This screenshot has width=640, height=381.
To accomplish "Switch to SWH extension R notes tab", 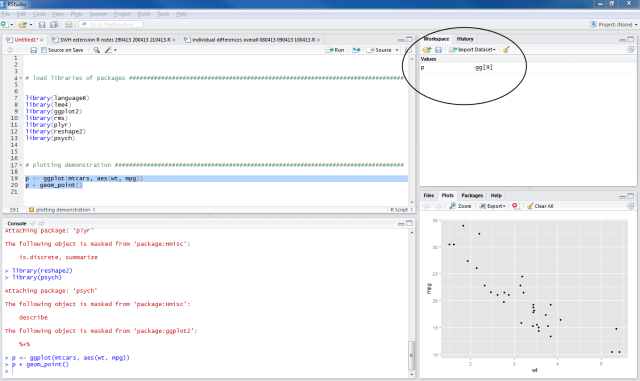I will (115, 40).
